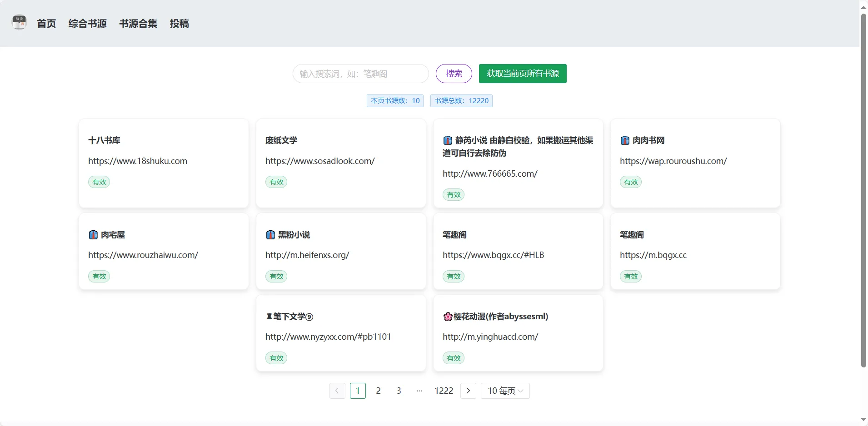This screenshot has width=868, height=426.
Task: Click the http://www.766665.com/ URL
Action: (x=490, y=173)
